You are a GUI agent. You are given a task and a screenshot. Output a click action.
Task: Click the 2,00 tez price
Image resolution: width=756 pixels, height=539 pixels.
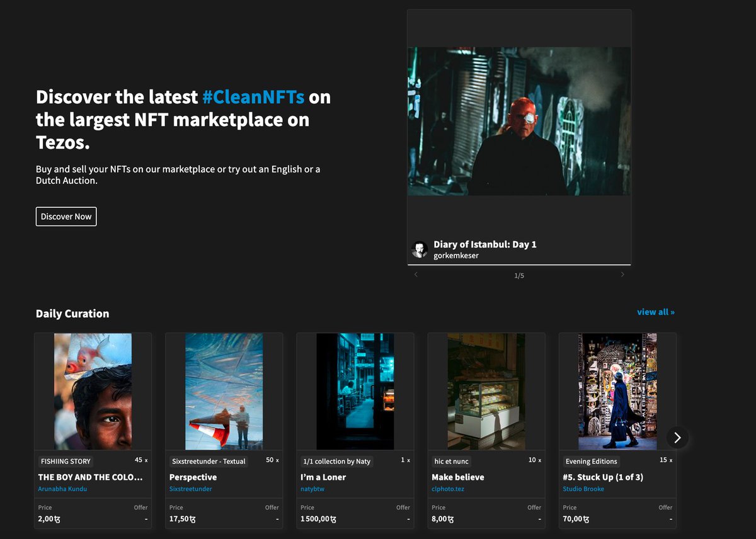49,519
